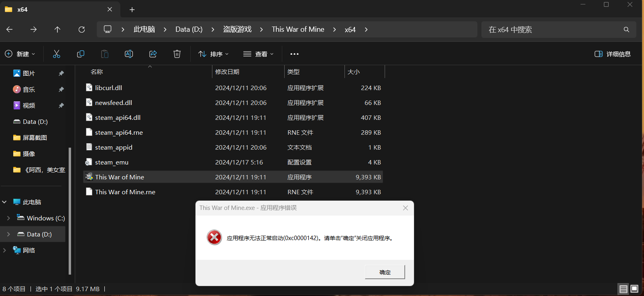Click the Rename icon in toolbar

[129, 54]
